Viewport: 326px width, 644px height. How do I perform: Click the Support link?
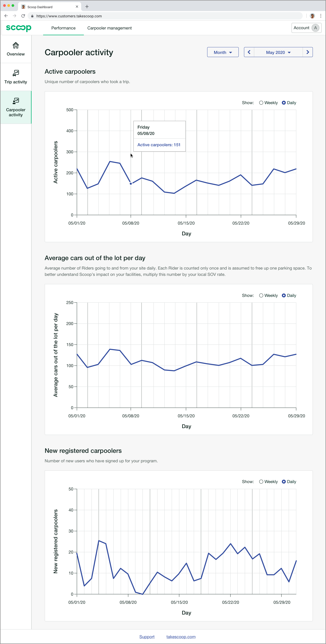tap(147, 637)
